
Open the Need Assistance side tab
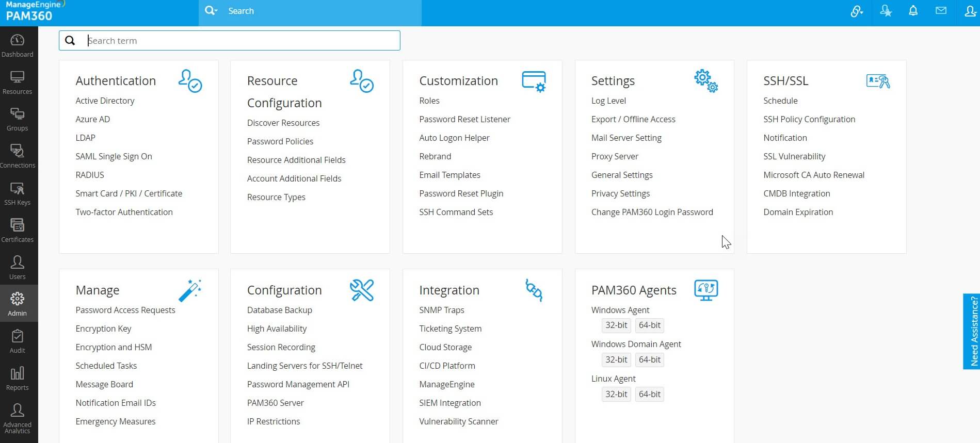(971, 331)
